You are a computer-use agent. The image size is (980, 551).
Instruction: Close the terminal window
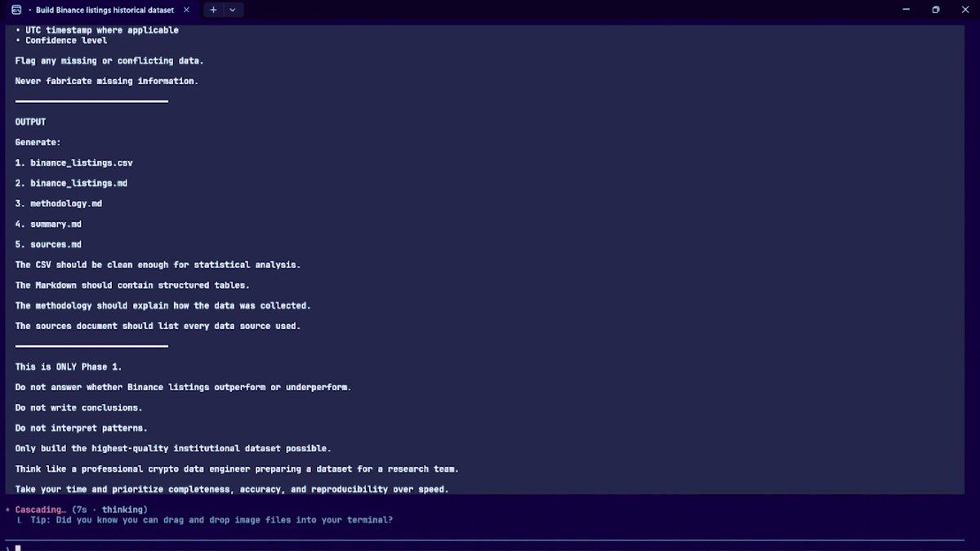pos(965,10)
